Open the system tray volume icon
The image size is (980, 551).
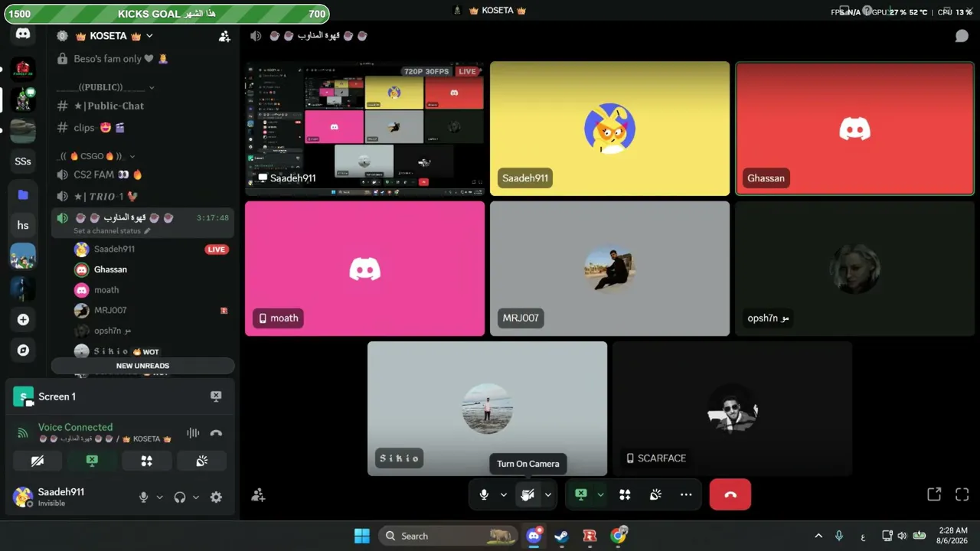[x=902, y=536]
